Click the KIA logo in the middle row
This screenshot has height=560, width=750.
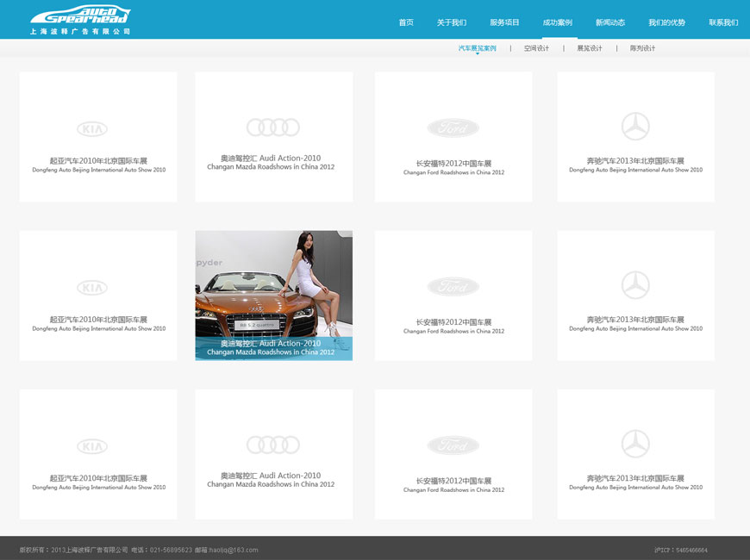tap(92, 288)
